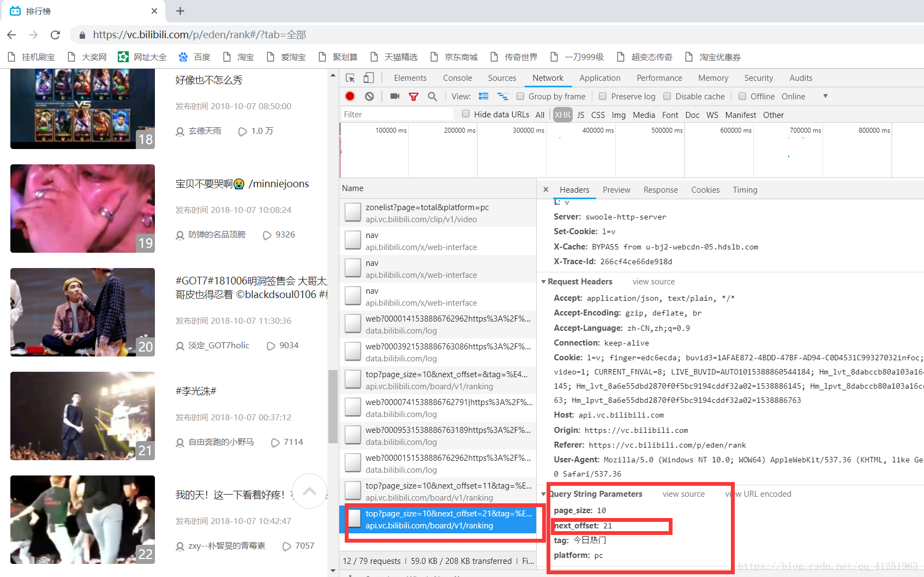Select the JS filter type
The image size is (924, 577).
pyautogui.click(x=580, y=115)
